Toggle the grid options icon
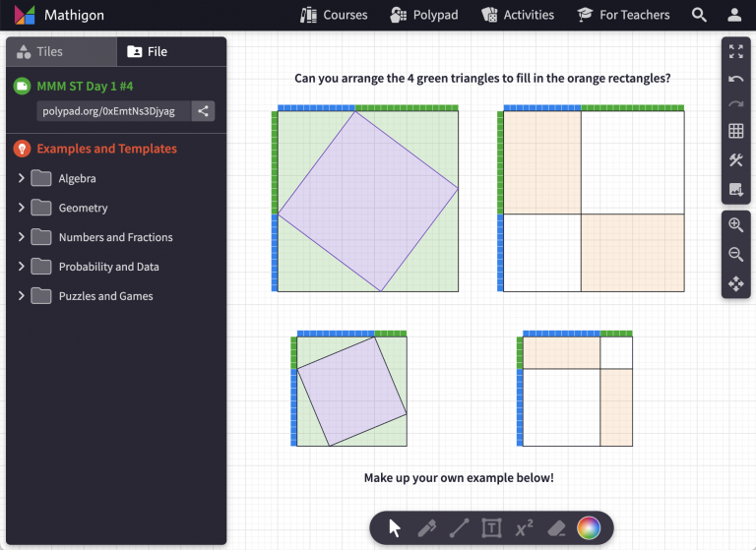The height and width of the screenshot is (550, 756). point(735,131)
